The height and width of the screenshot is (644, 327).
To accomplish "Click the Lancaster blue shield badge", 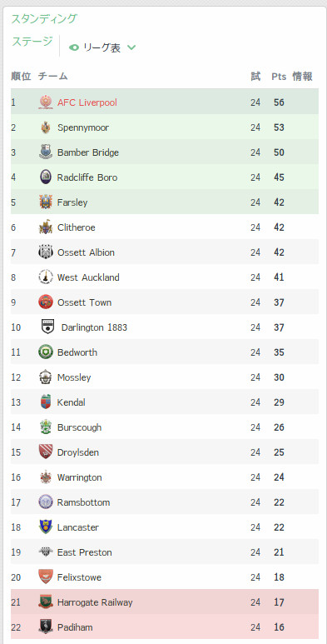I will coord(46,527).
